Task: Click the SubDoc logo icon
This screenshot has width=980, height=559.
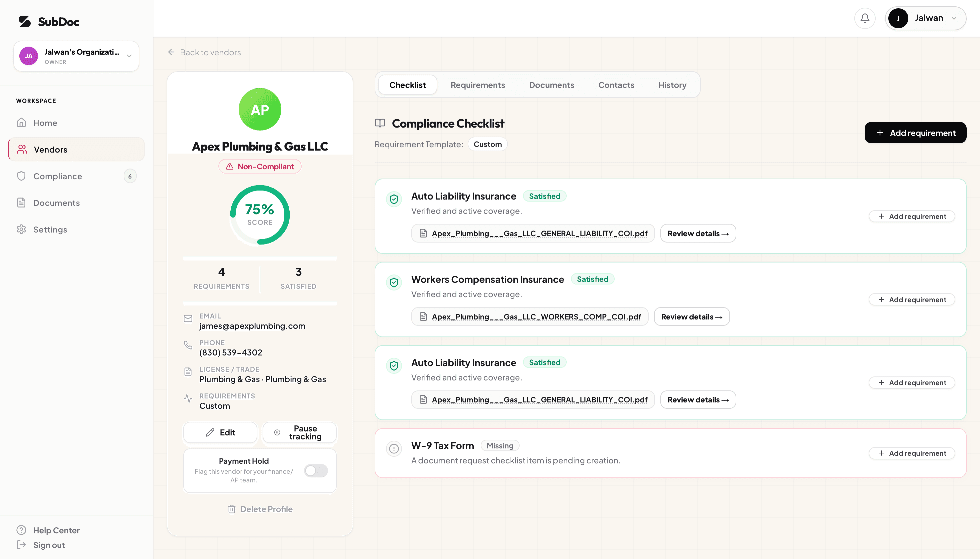Action: [x=25, y=22]
